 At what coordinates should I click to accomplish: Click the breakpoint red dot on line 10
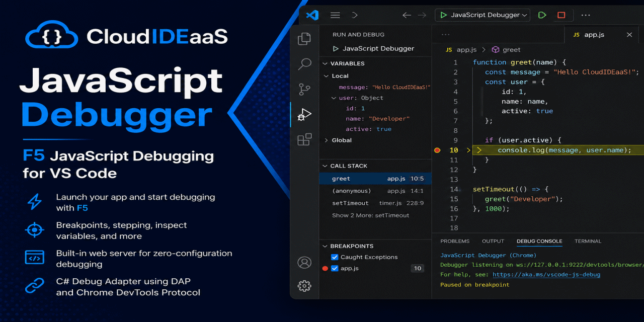pos(437,150)
